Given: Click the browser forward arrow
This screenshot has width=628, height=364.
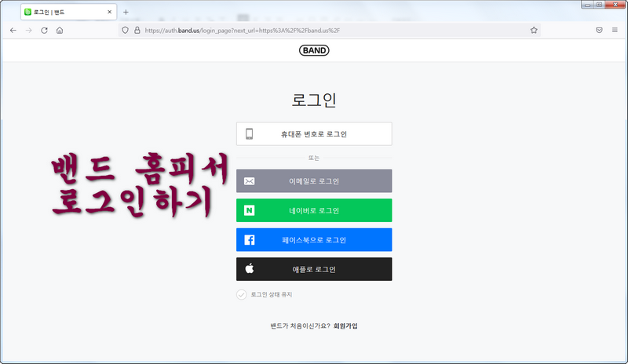Looking at the screenshot, I should point(28,31).
